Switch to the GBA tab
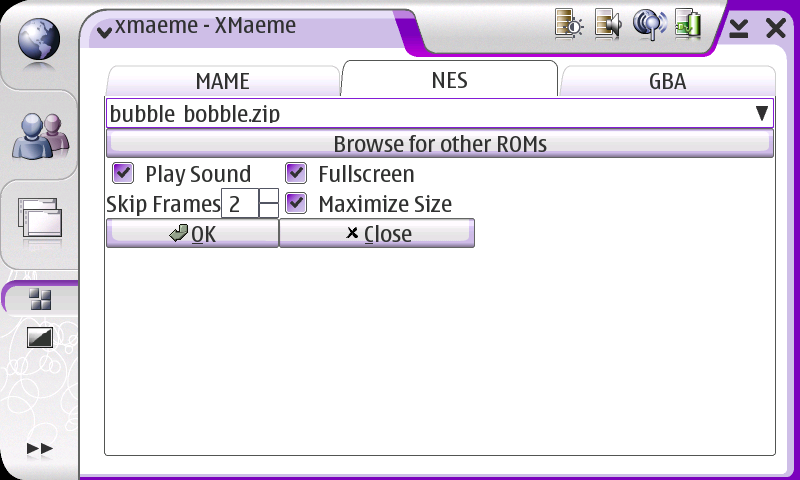 point(667,81)
